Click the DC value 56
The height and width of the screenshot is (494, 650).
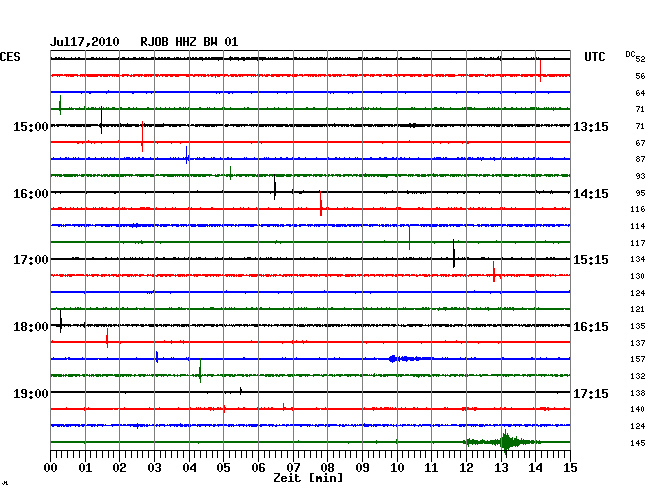pyautogui.click(x=640, y=76)
